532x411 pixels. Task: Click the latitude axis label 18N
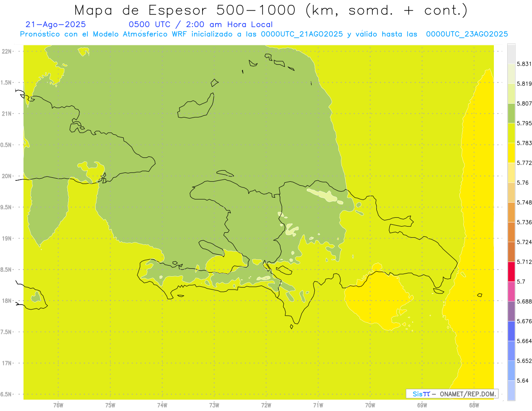6,301
